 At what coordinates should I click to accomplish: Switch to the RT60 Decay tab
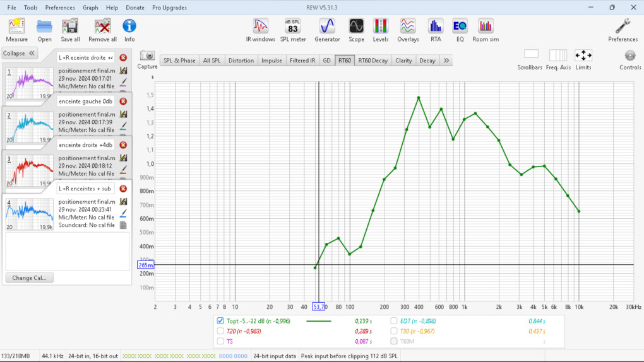click(373, 61)
